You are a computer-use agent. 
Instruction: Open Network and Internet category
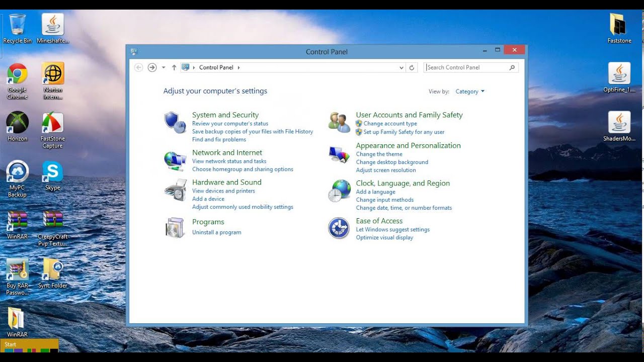(x=227, y=152)
